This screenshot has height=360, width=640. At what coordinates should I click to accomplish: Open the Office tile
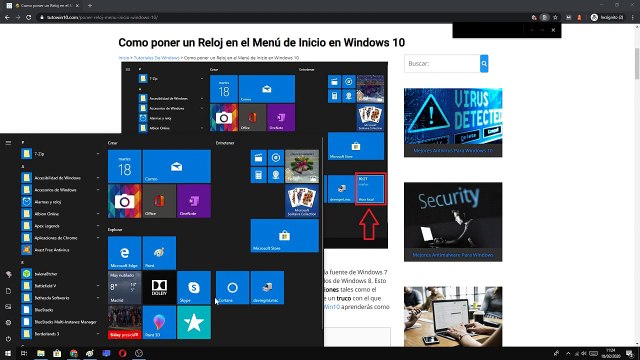pos(159,201)
